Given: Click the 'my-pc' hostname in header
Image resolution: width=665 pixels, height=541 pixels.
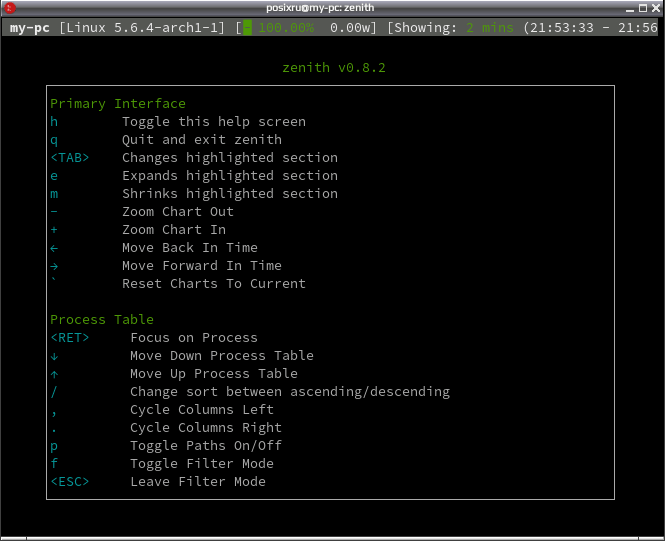Looking at the screenshot, I should click(30, 28).
